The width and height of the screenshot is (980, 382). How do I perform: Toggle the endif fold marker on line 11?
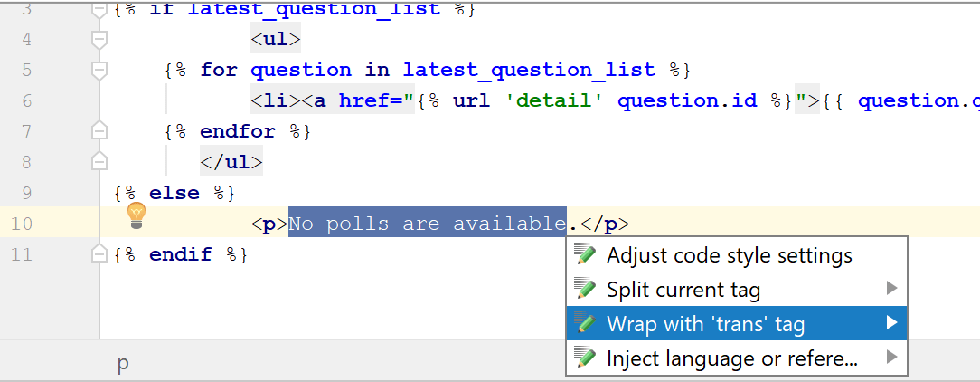[99, 254]
